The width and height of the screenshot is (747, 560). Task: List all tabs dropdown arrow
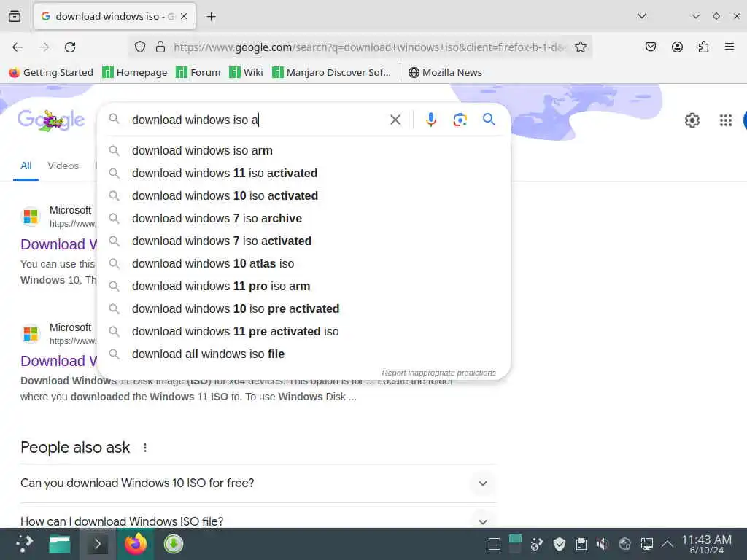coord(642,16)
